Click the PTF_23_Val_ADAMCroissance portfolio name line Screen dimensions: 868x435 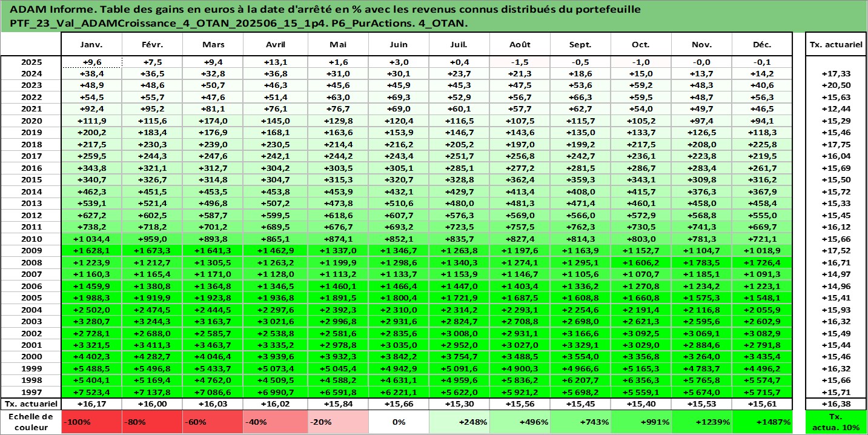[239, 23]
